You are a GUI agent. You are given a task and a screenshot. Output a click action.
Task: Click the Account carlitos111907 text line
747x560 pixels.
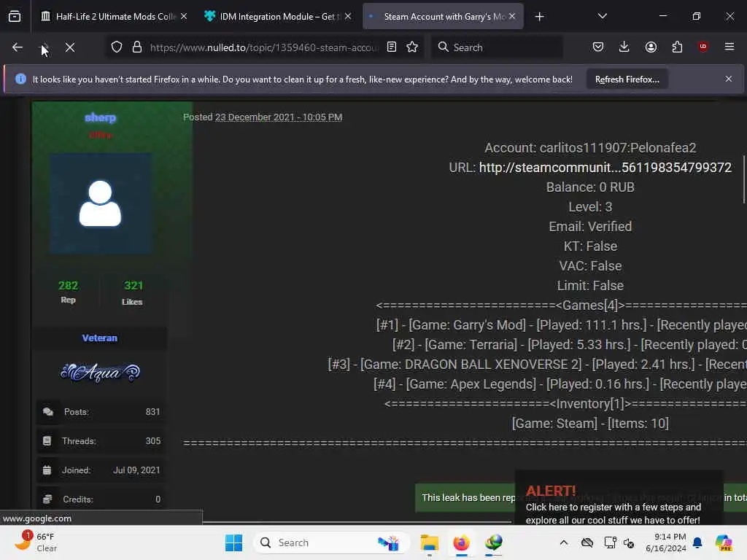tap(590, 147)
